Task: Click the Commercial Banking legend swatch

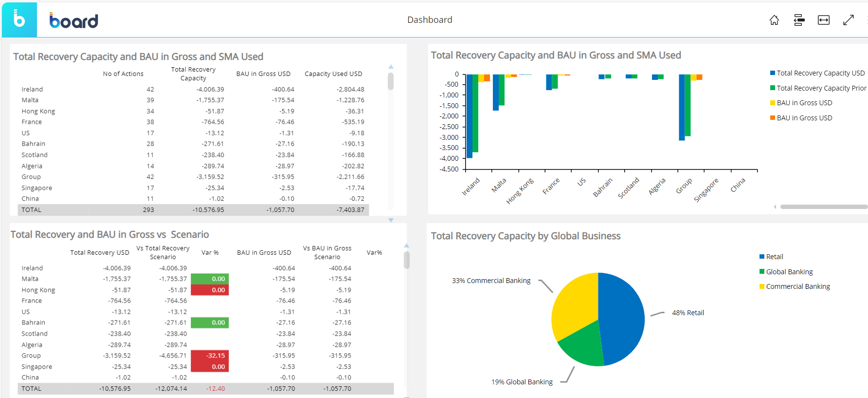Action: click(762, 286)
